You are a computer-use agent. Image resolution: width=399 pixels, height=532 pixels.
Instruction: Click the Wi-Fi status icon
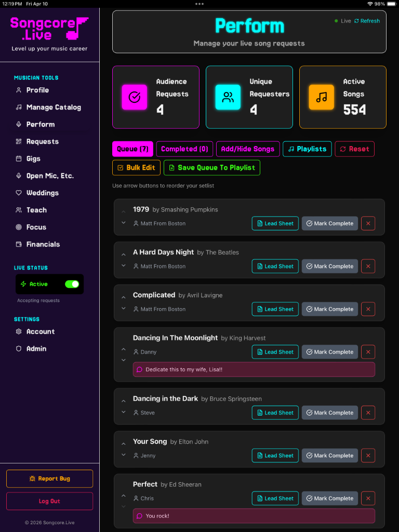[x=370, y=4]
